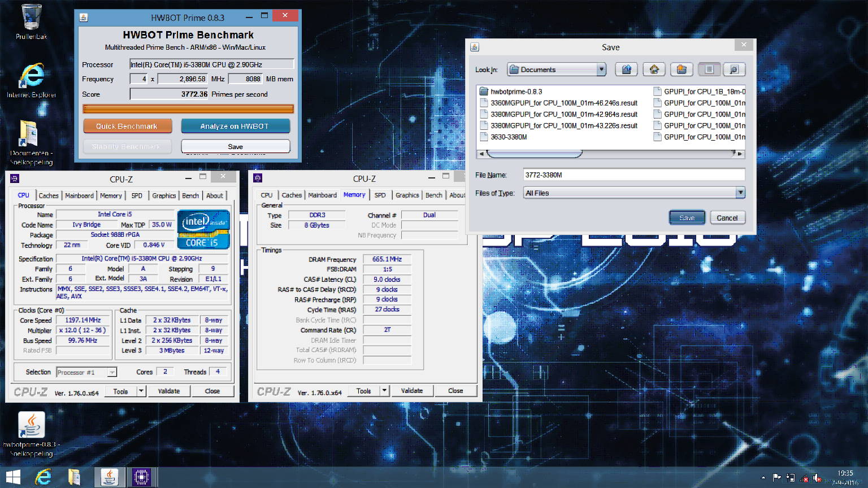Switch to CPU-Z taskbar icon
Viewport: 868px width, 488px height.
tap(141, 477)
